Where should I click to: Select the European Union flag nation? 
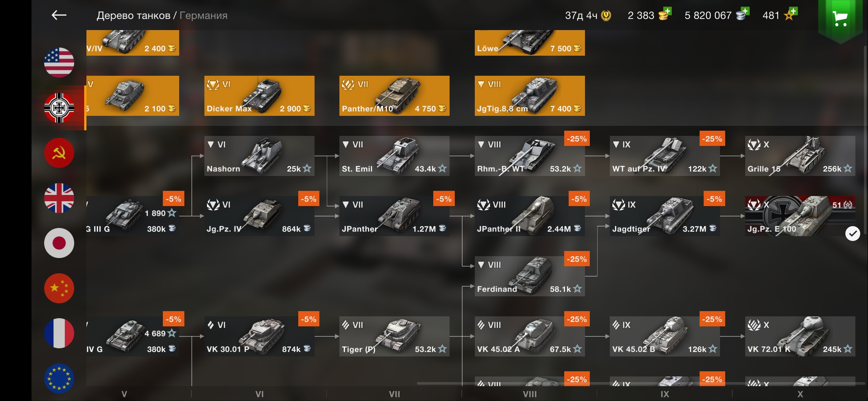[x=59, y=378]
